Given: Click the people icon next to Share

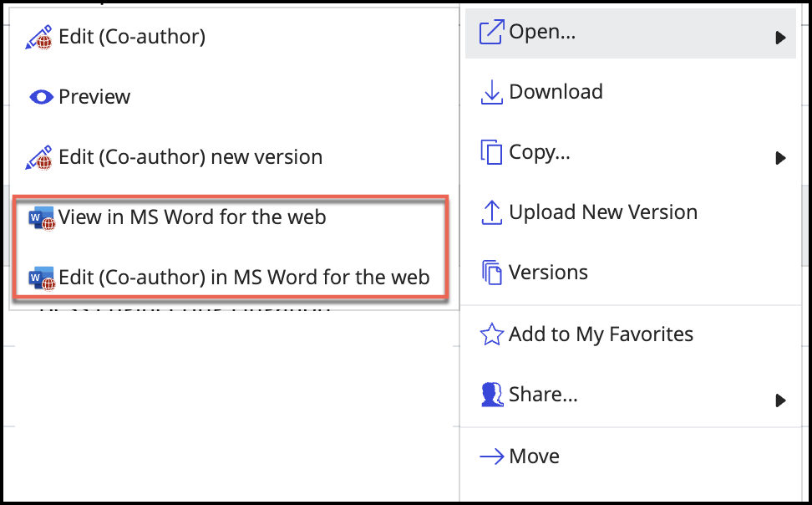Looking at the screenshot, I should coord(491,395).
